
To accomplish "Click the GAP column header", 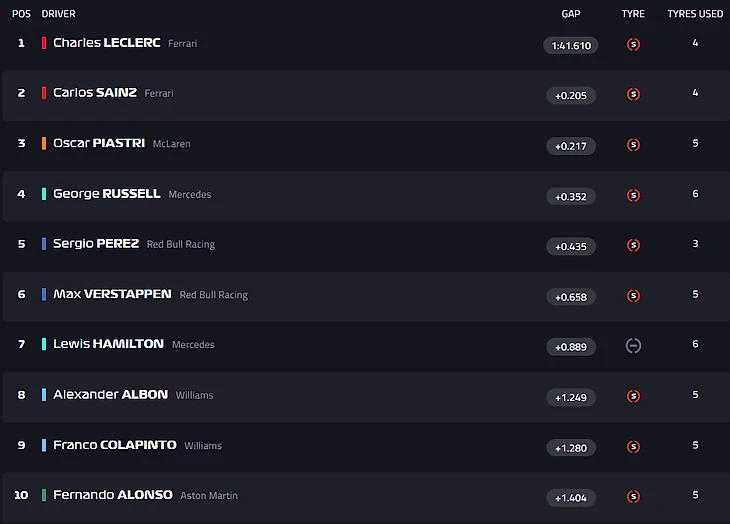I will click(571, 14).
